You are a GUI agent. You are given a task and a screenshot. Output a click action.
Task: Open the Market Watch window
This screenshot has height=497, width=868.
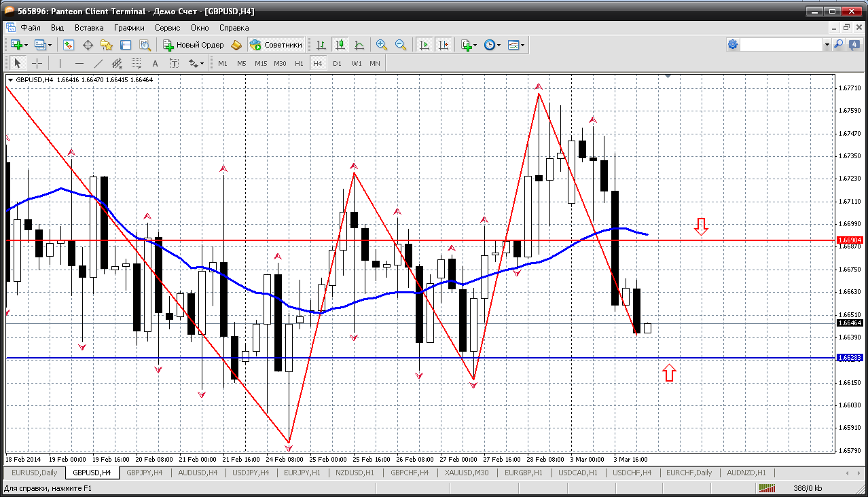(x=69, y=45)
